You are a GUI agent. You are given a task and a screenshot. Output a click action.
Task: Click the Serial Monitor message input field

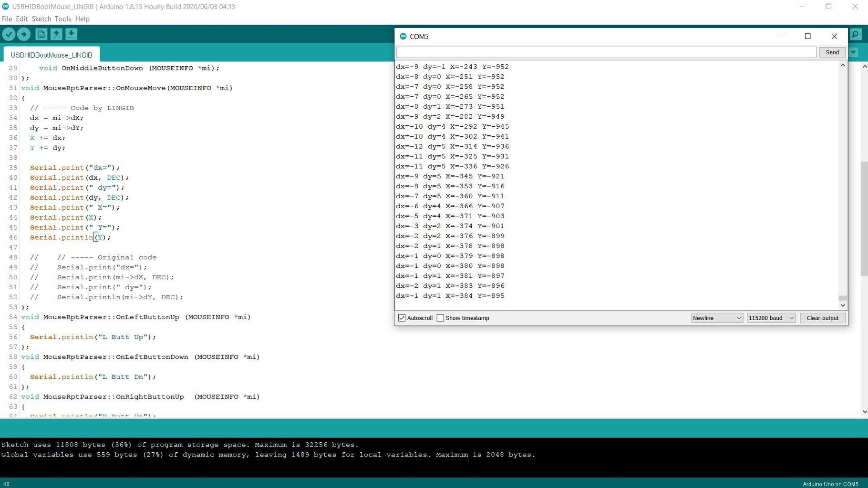[x=606, y=52]
